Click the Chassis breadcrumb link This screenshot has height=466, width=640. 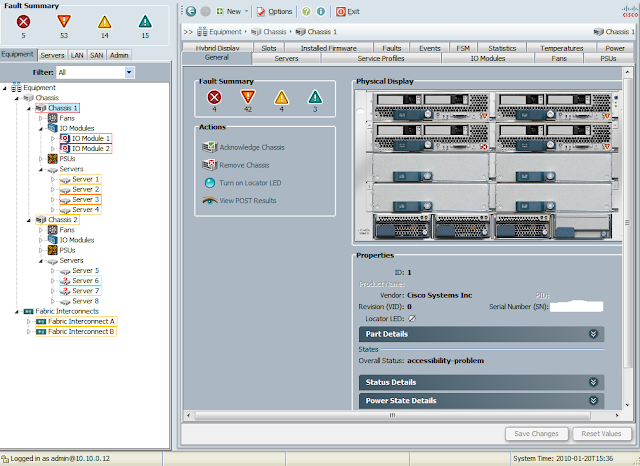[x=275, y=32]
